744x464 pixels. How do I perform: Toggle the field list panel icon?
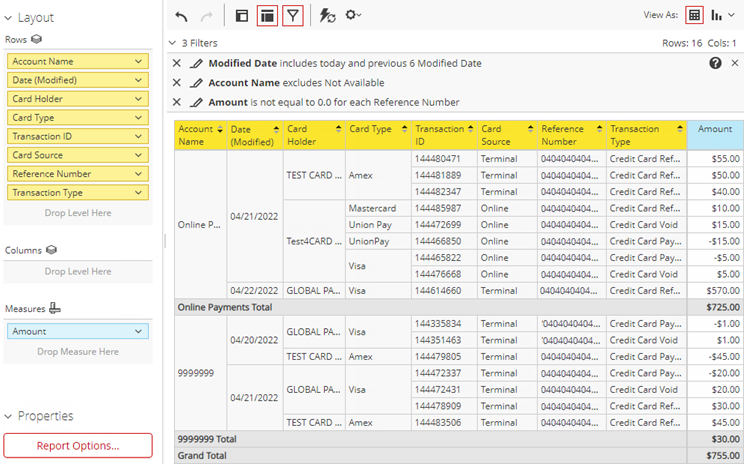pos(241,15)
